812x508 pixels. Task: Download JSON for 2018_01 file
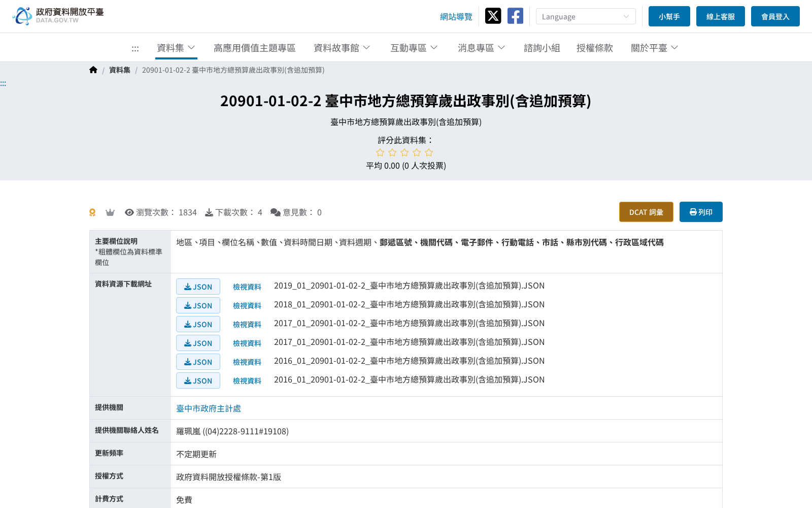tap(198, 305)
